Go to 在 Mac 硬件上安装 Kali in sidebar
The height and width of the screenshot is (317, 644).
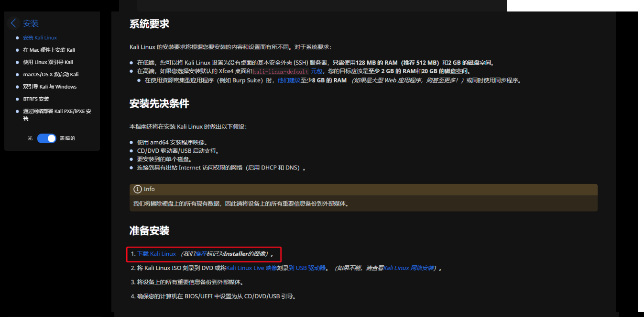(x=49, y=50)
